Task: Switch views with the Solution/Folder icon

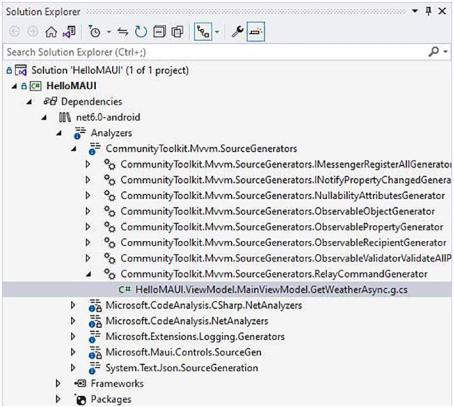Action: [x=70, y=32]
